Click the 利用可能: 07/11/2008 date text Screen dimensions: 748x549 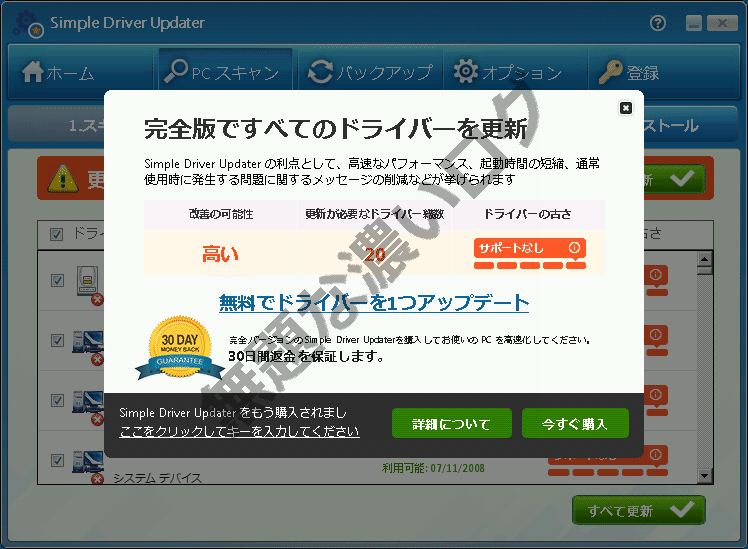433,468
